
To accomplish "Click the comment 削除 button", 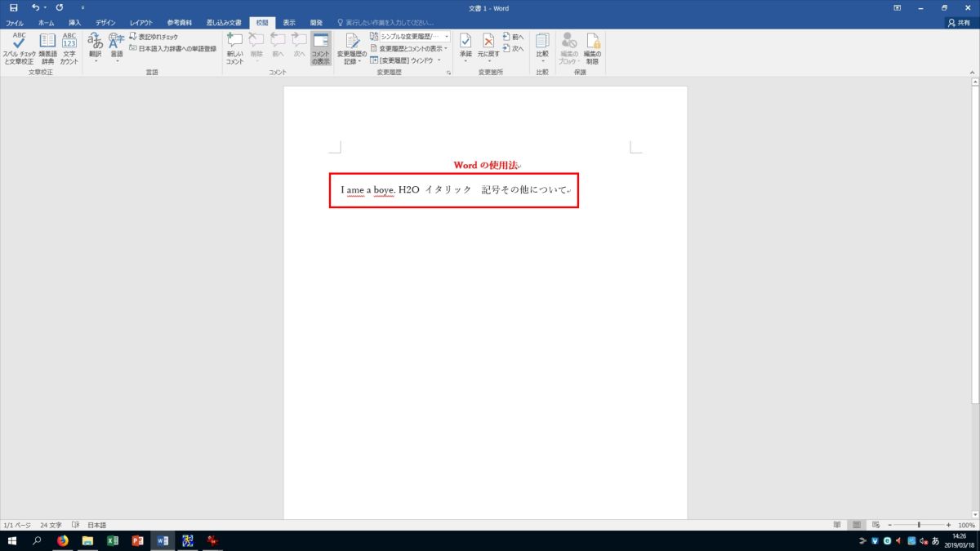I will tap(256, 49).
